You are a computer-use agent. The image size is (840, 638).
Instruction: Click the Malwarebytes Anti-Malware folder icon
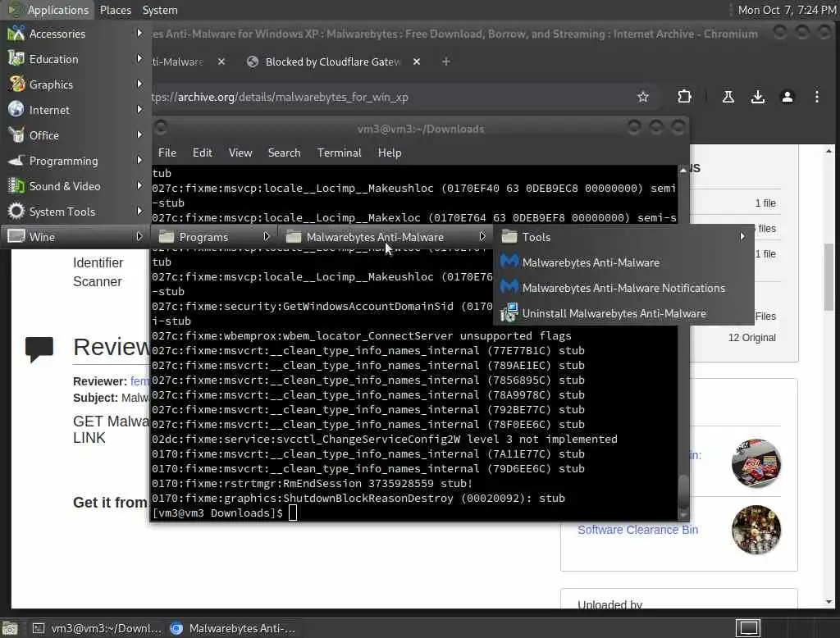click(x=294, y=237)
